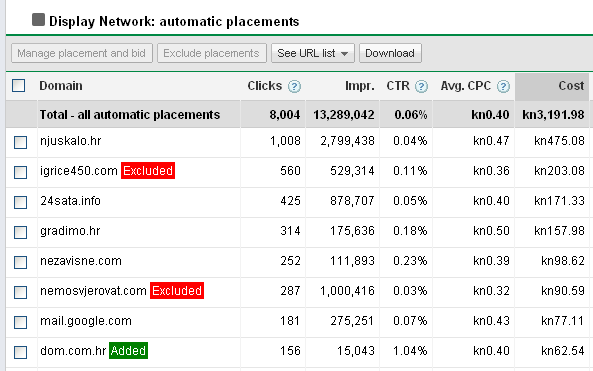Tick the select-all checkbox in header row
This screenshot has width=593, height=371.
[19, 85]
